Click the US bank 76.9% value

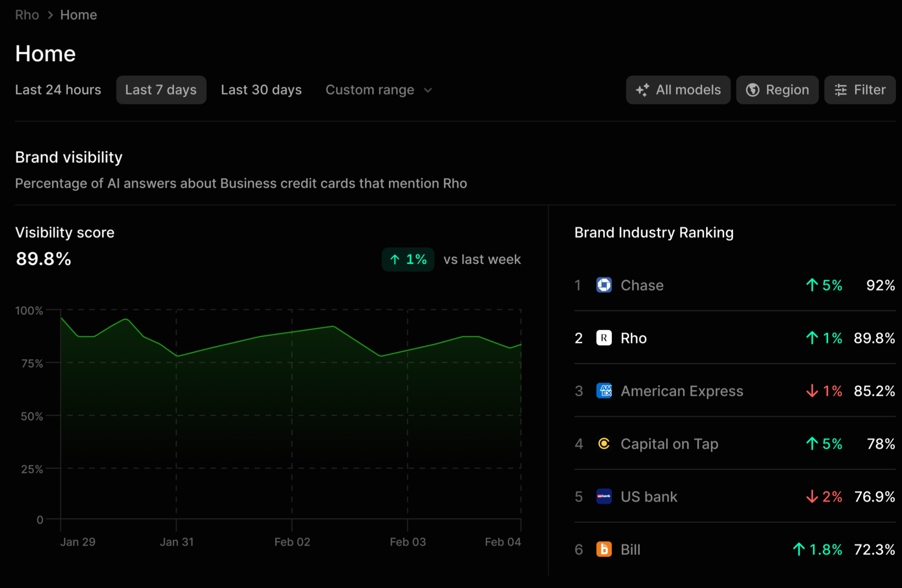[874, 496]
